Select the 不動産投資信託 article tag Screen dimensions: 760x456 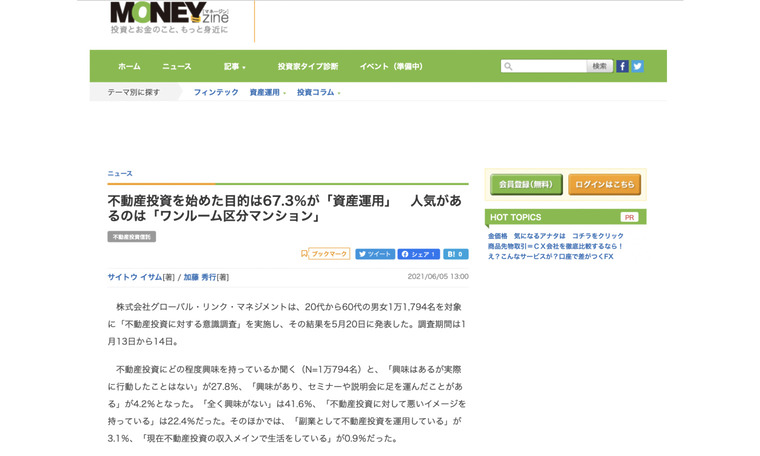click(x=132, y=237)
